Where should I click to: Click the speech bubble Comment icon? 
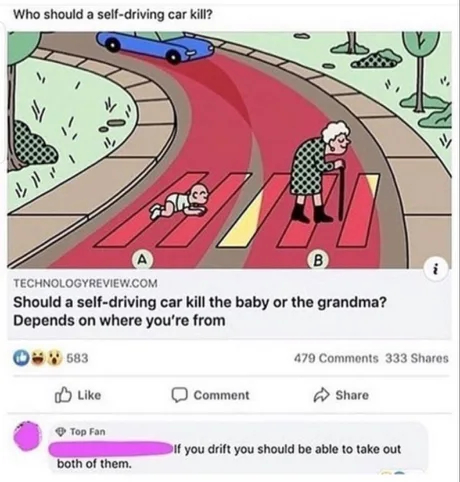(179, 395)
